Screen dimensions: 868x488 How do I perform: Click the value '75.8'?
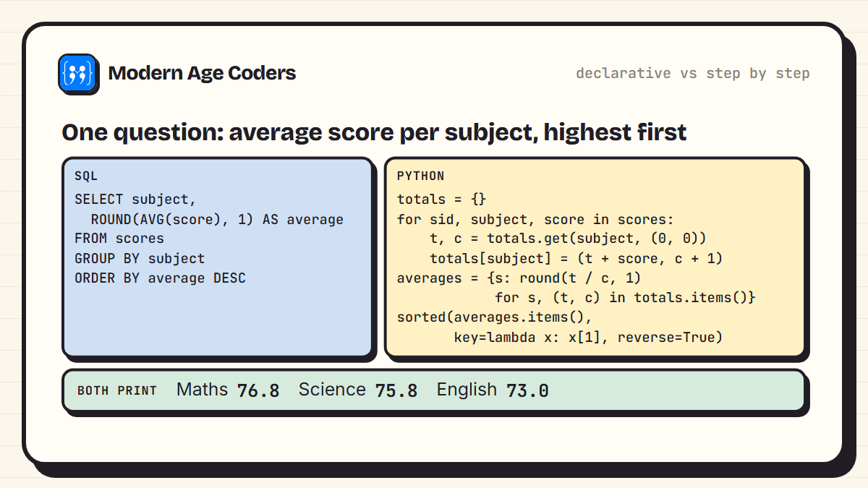[x=396, y=390]
